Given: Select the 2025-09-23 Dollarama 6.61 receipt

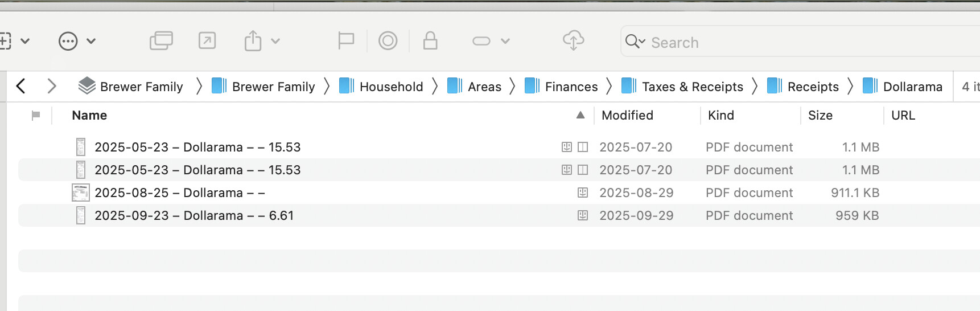Looking at the screenshot, I should (194, 215).
